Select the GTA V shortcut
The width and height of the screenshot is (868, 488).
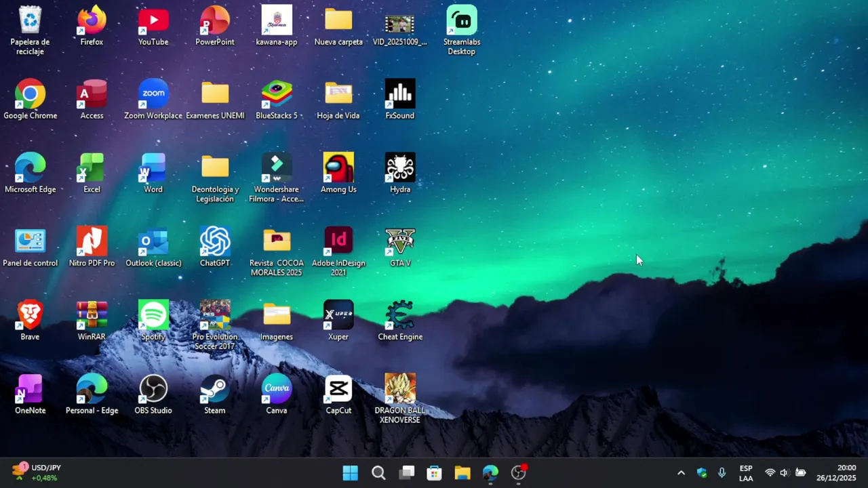pyautogui.click(x=400, y=247)
